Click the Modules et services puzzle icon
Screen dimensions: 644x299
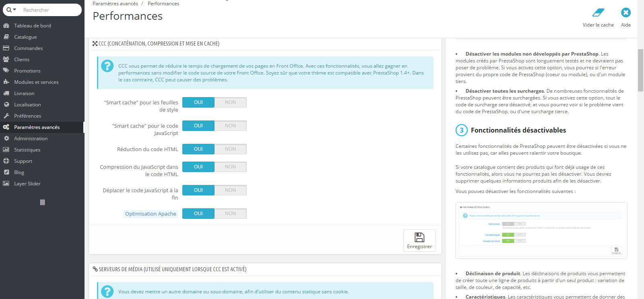tap(6, 82)
